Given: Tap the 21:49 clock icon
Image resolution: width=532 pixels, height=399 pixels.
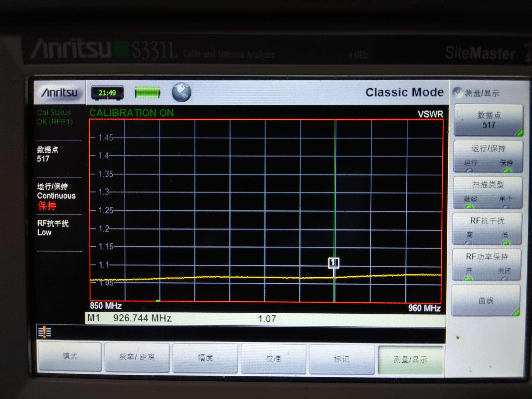Looking at the screenshot, I should (x=107, y=93).
